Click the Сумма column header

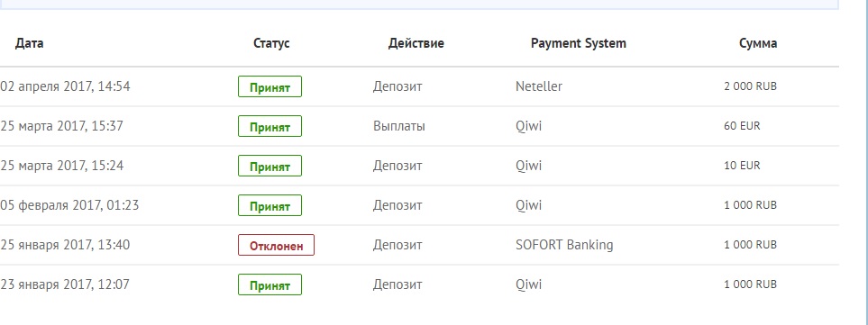pyautogui.click(x=758, y=43)
